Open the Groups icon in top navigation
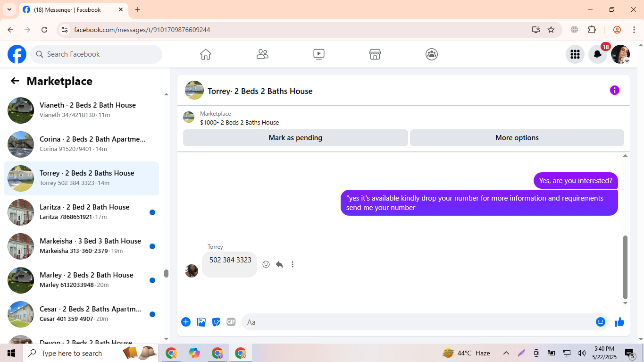The height and width of the screenshot is (362, 644). tap(432, 54)
